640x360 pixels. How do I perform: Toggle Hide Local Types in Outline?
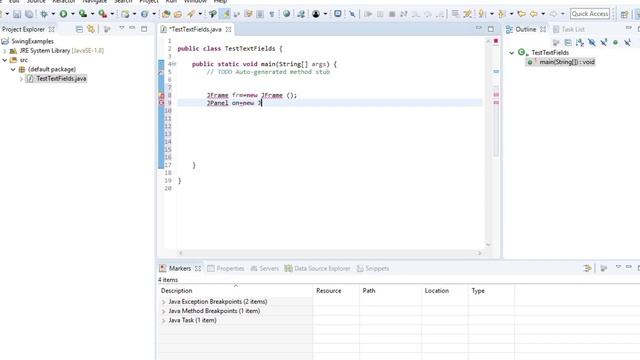click(627, 42)
